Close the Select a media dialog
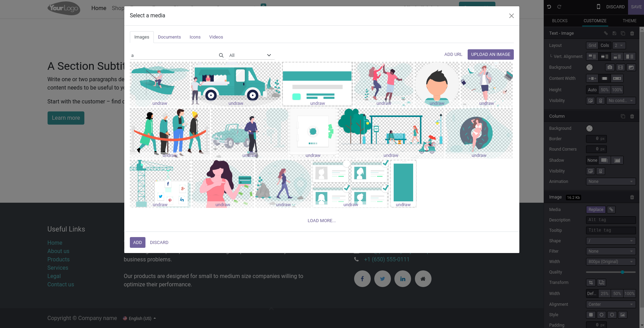Viewport: 644px width, 328px height. click(x=511, y=16)
